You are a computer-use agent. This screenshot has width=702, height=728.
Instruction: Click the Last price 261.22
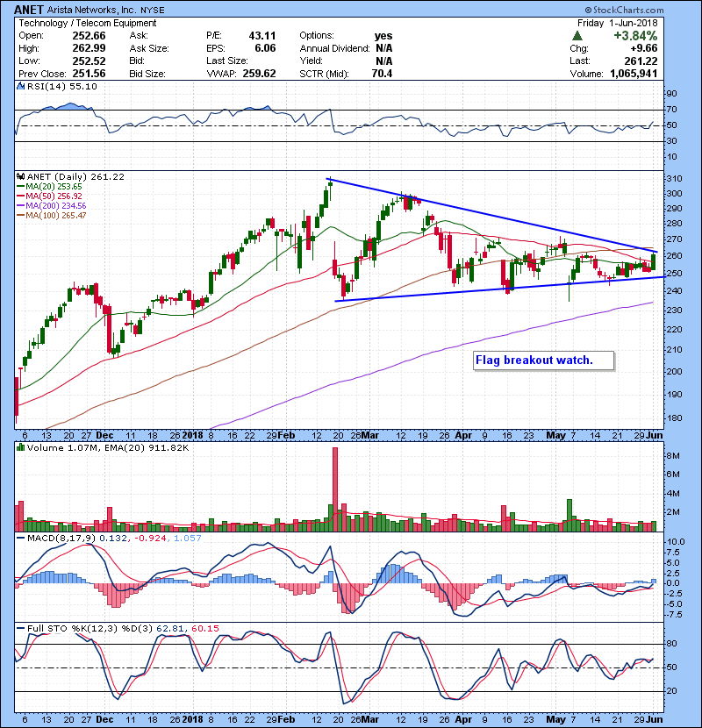641,61
